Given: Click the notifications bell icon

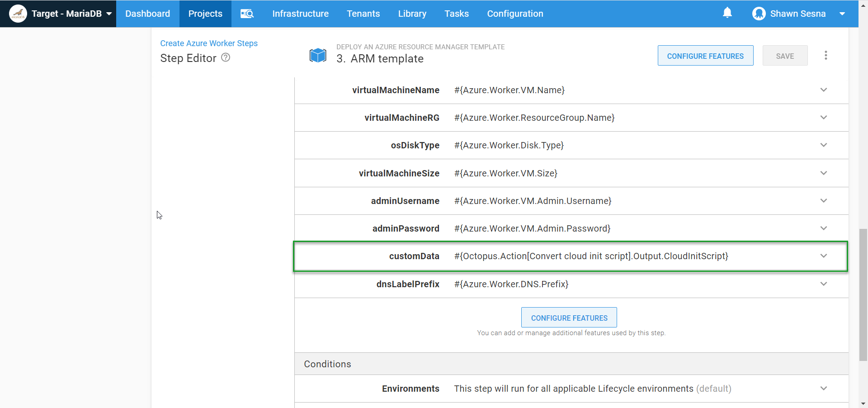Looking at the screenshot, I should 727,13.
